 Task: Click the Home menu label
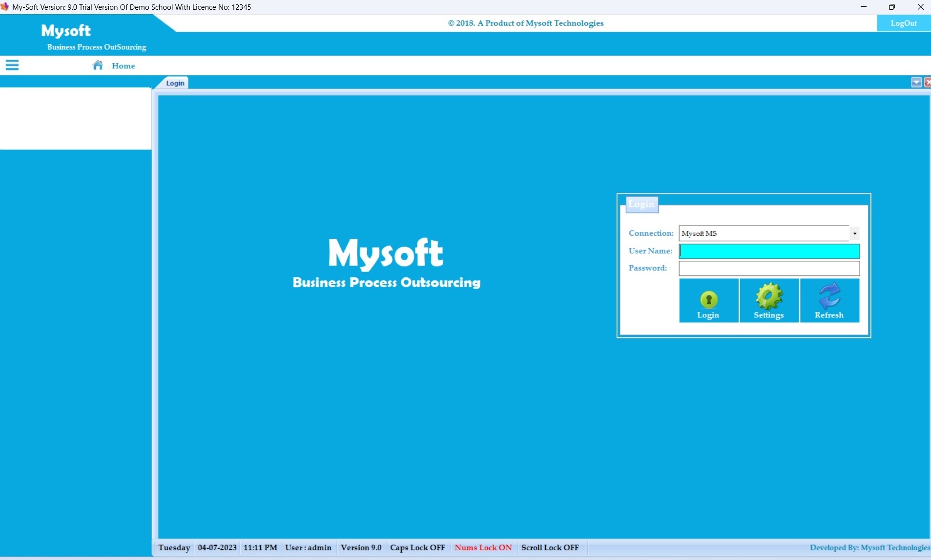tap(123, 66)
